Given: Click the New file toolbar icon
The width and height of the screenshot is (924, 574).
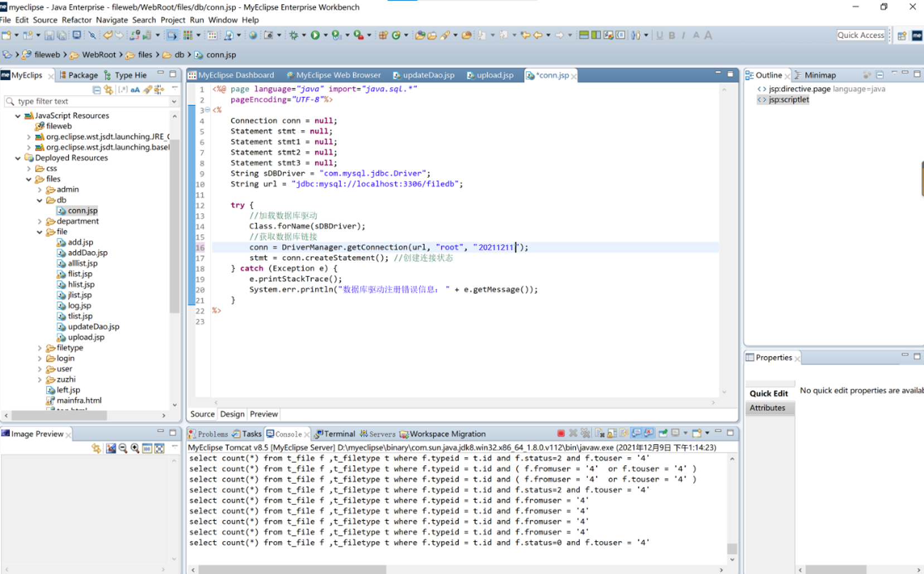Looking at the screenshot, I should pos(6,35).
